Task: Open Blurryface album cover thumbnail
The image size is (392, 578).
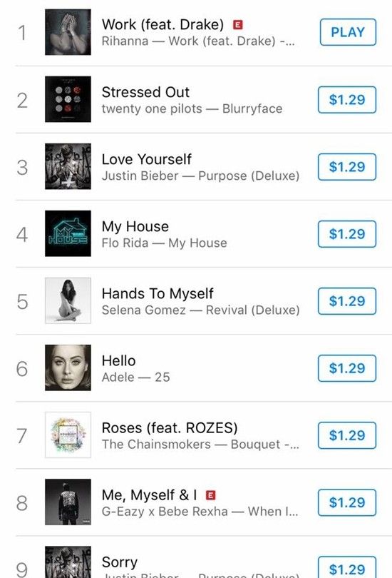Action: [68, 99]
